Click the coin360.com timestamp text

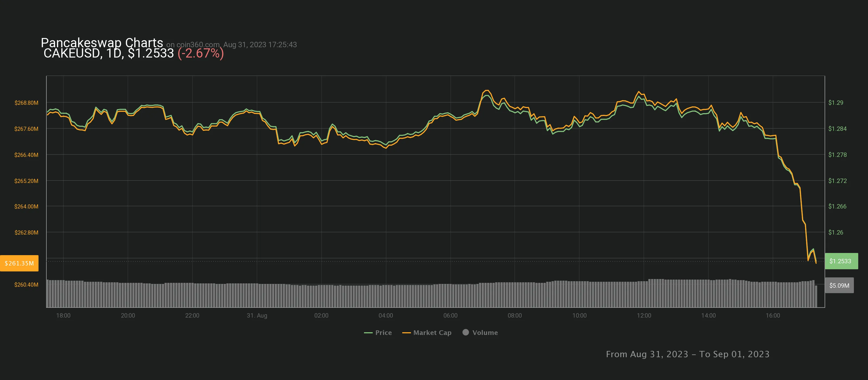(231, 45)
